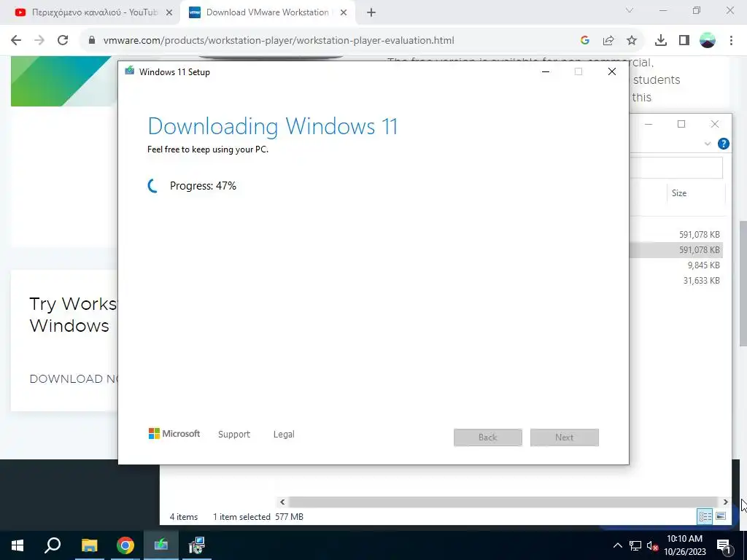
Task: Open Windows 11 Setup taskbar icon
Action: pyautogui.click(x=161, y=545)
